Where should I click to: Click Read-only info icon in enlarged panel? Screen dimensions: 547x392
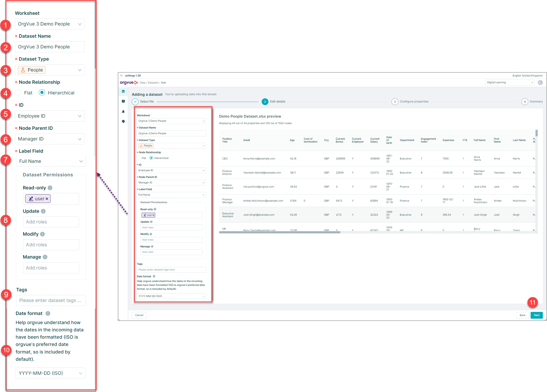tap(50, 188)
